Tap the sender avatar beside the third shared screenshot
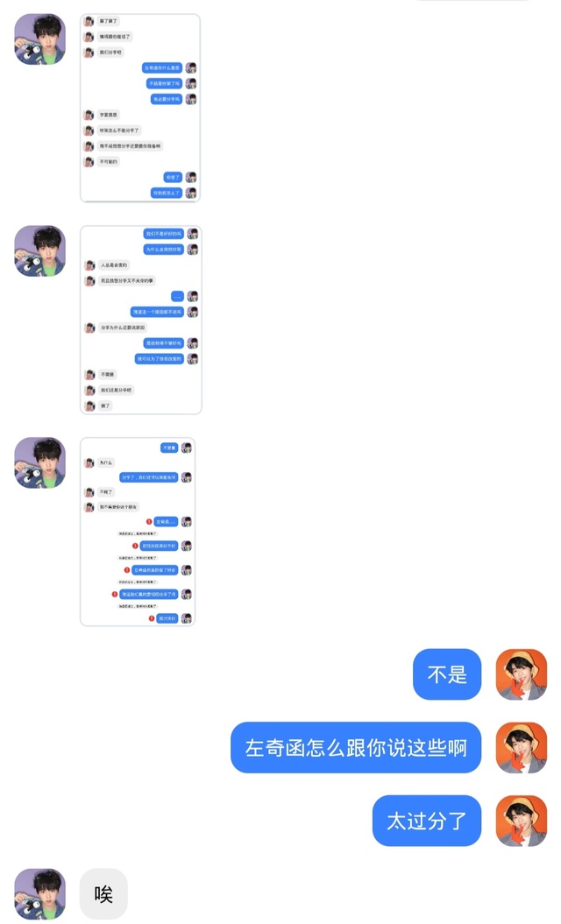The height and width of the screenshot is (924, 561). pyautogui.click(x=40, y=462)
